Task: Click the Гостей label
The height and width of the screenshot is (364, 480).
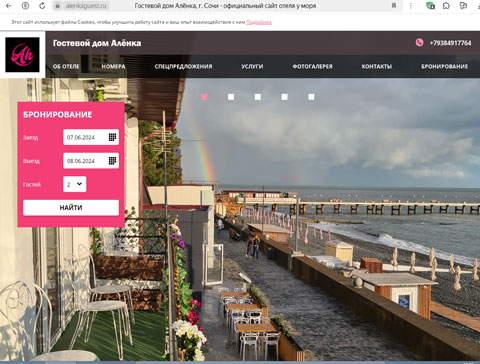Action: (32, 184)
